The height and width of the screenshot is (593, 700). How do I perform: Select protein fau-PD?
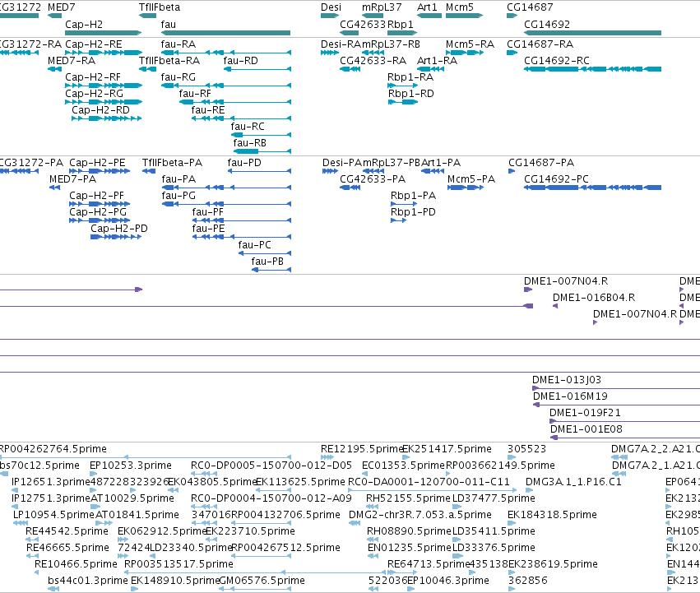point(259,171)
